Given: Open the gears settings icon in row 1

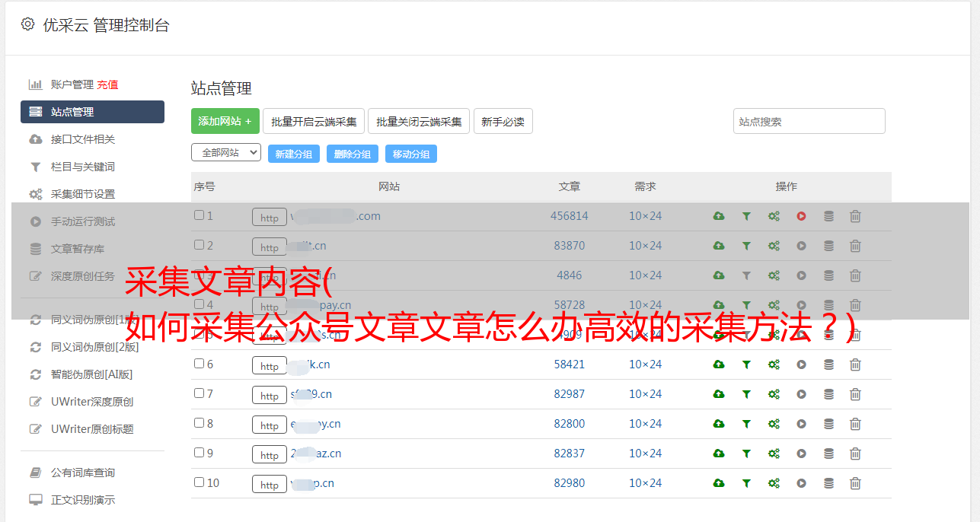Looking at the screenshot, I should click(x=774, y=216).
